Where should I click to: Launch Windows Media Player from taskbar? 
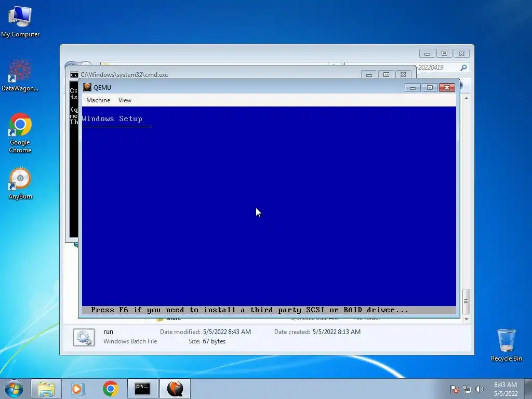78,389
